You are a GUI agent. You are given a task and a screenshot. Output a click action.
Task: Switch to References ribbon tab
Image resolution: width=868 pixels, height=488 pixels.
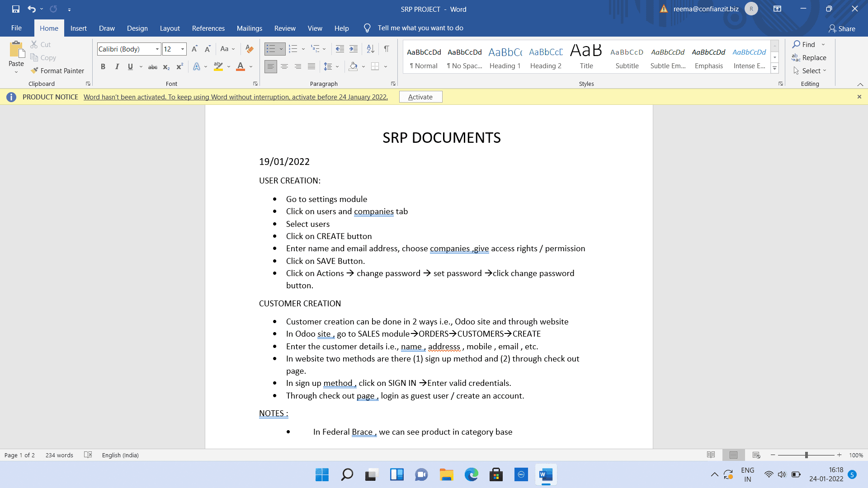pyautogui.click(x=208, y=28)
